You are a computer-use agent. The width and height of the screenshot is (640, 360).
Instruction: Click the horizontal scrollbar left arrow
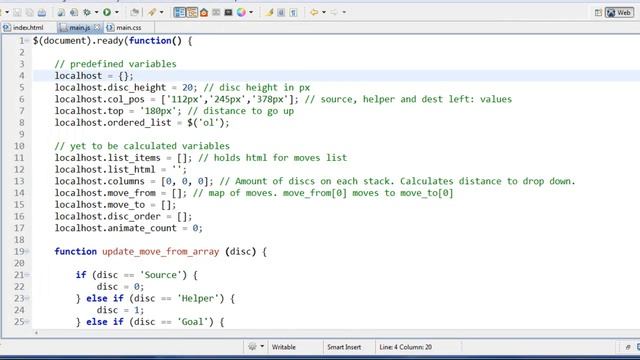tap(36, 333)
